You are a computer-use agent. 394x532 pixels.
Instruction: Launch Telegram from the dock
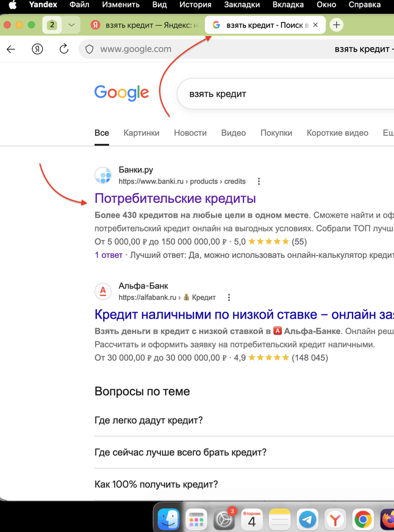[308, 519]
